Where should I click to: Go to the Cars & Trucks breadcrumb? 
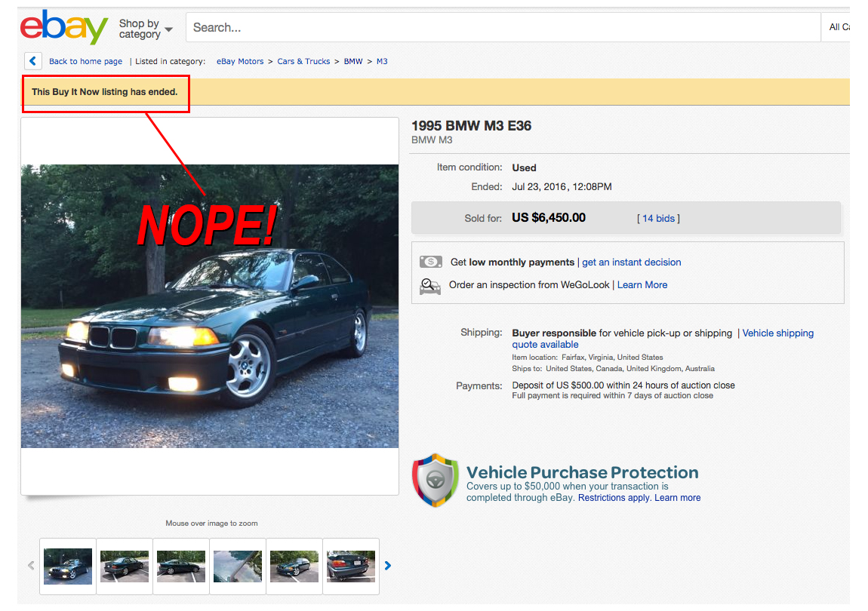tap(303, 61)
